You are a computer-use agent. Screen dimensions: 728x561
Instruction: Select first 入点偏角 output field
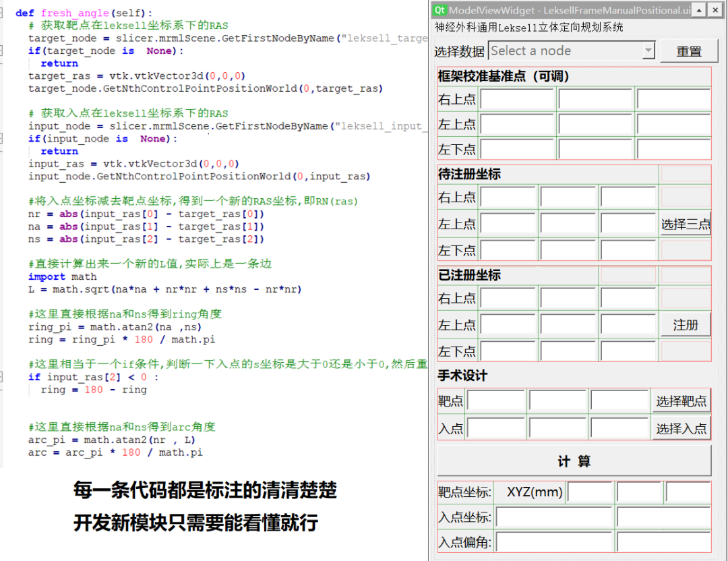pyautogui.click(x=554, y=542)
